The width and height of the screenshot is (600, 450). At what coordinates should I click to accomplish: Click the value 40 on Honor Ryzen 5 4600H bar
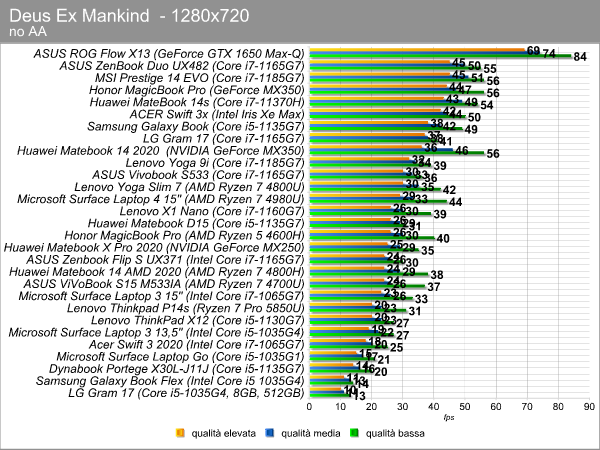tap(443, 239)
